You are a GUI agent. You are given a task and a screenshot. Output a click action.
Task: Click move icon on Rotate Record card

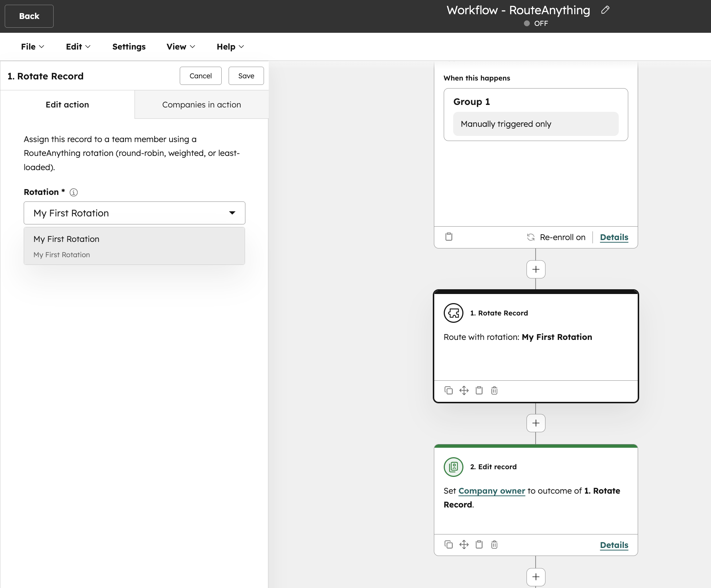pos(464,391)
